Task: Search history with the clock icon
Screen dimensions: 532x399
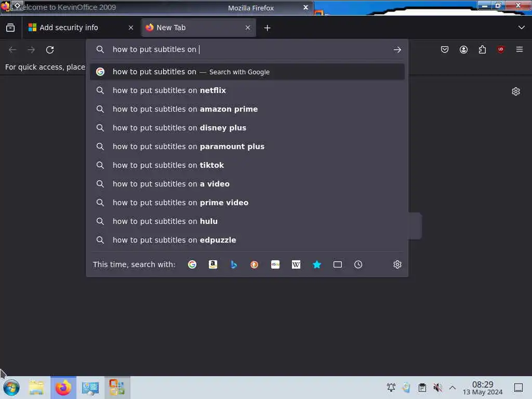Action: click(x=358, y=264)
